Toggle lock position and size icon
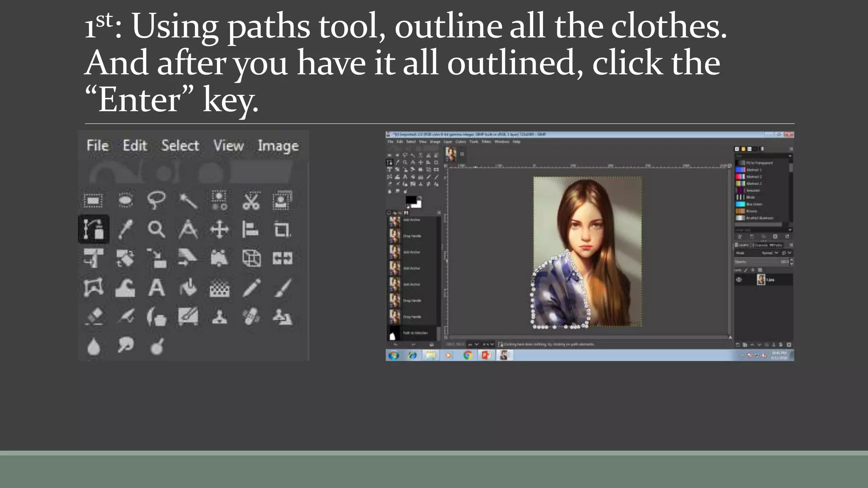Viewport: 868px width, 488px height. coord(753,270)
